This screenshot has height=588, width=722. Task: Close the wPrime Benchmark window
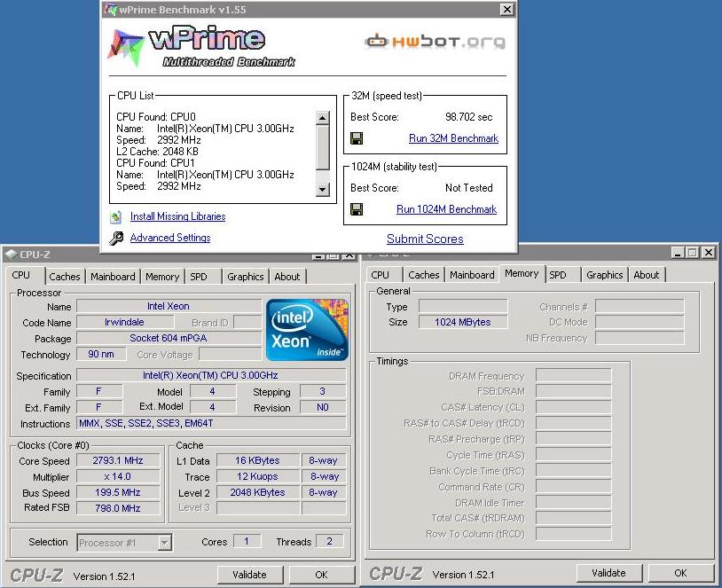pyautogui.click(x=507, y=9)
